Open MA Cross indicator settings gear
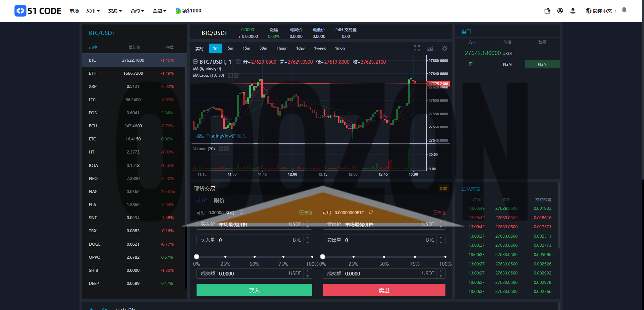Image resolution: width=644 pixels, height=310 pixels. [x=230, y=75]
